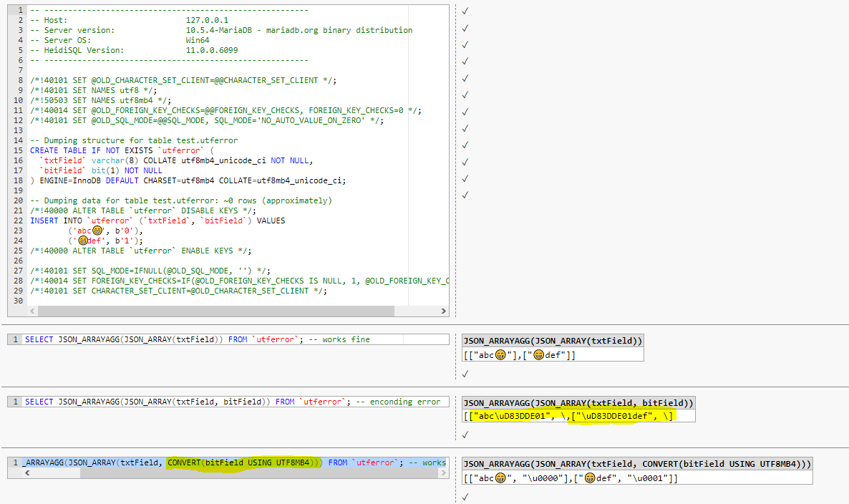Select the JSON_ARRAYAGG(JSON_ARRAY(txtField)) result column header

point(553,341)
